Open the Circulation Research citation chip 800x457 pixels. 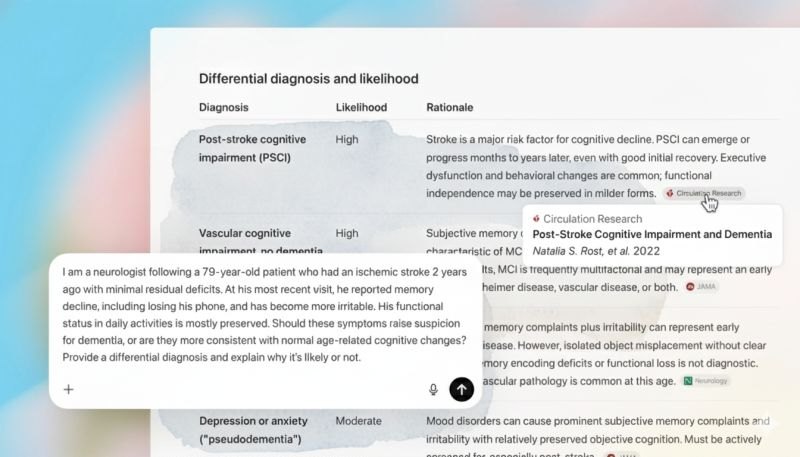coord(704,193)
